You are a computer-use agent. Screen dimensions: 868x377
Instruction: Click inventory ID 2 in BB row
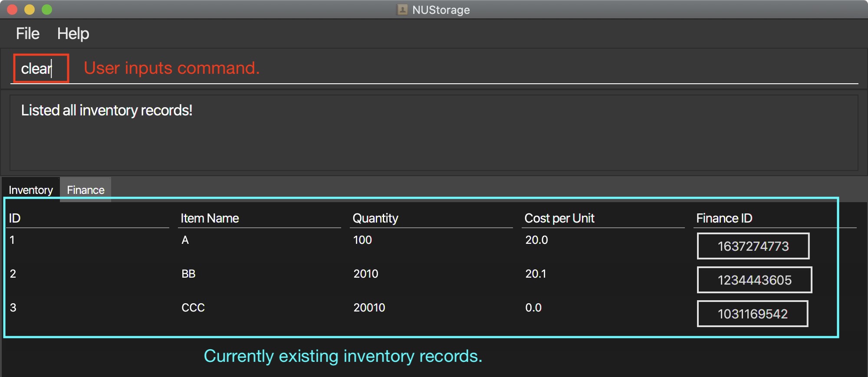(x=13, y=274)
